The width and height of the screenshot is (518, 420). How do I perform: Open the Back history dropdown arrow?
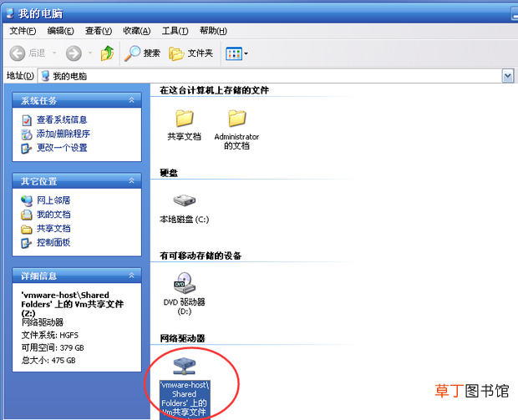(54, 53)
